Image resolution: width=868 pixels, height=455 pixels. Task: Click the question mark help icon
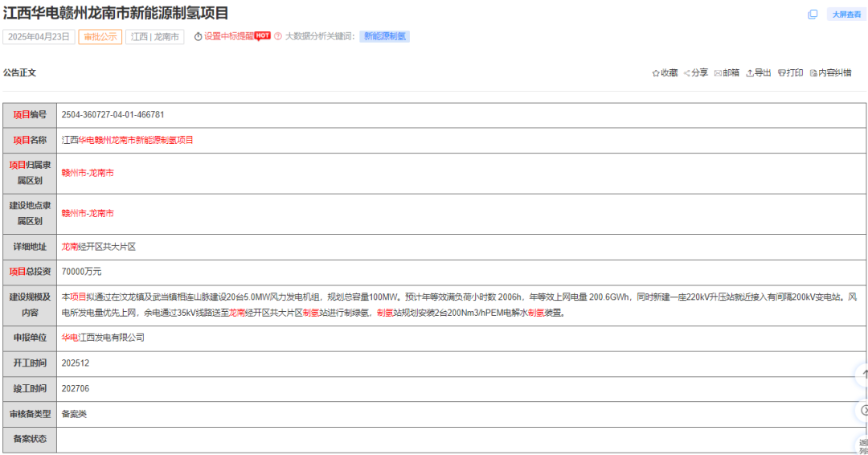tap(278, 36)
